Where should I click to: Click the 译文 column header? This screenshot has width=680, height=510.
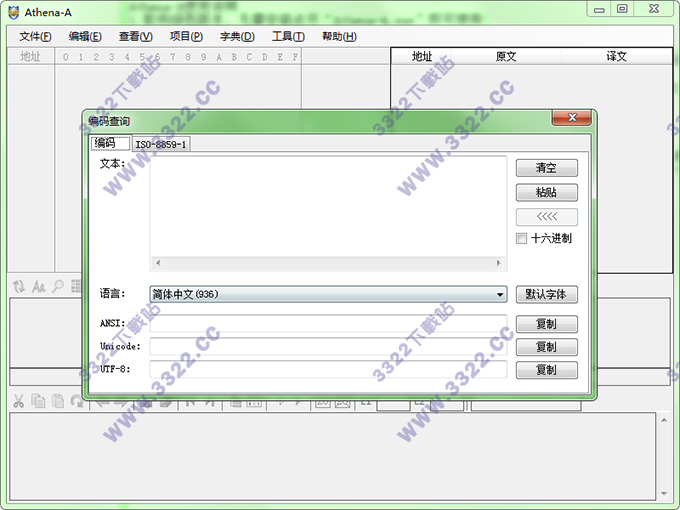coord(616,56)
